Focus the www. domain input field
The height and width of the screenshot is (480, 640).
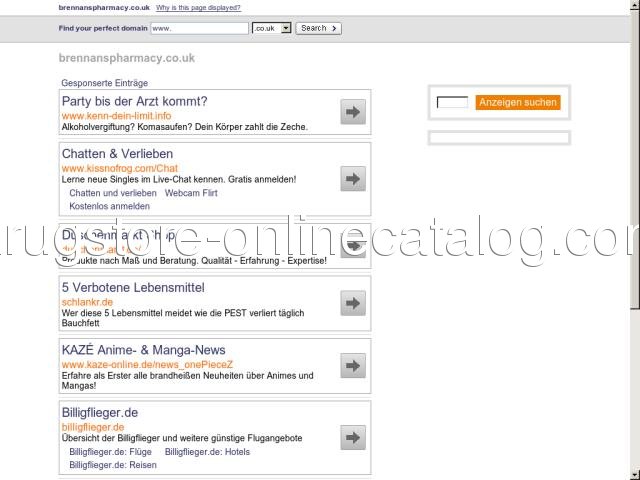click(x=200, y=28)
